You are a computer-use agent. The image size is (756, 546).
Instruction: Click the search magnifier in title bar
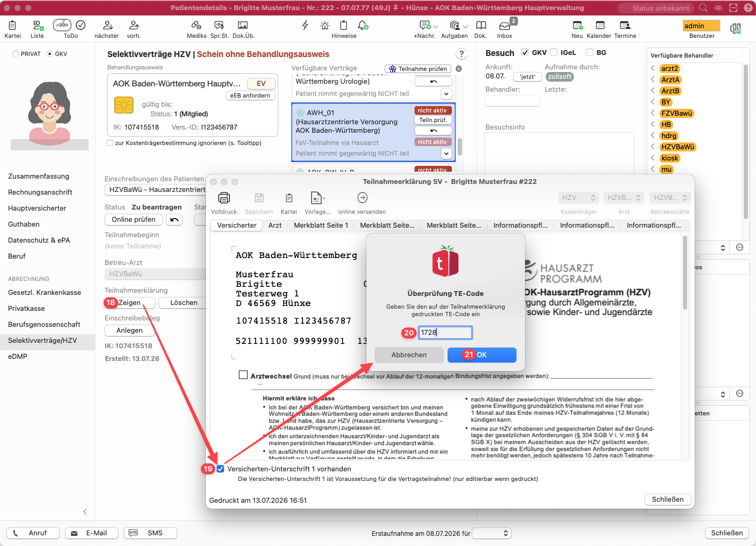coord(703,7)
